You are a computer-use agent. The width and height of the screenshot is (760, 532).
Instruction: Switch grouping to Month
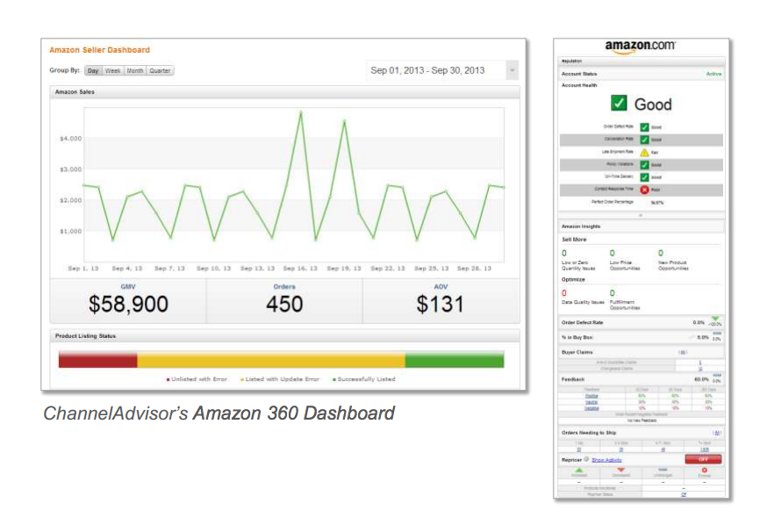[135, 70]
